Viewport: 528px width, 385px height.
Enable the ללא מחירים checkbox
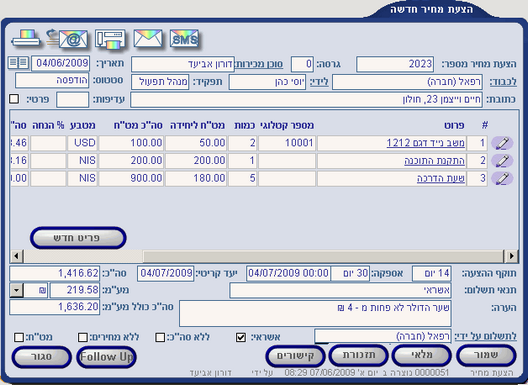pos(82,337)
